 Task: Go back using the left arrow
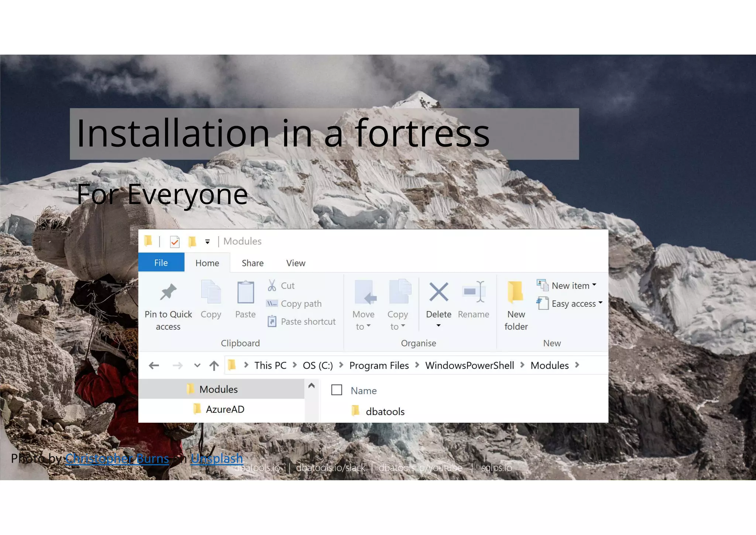coord(154,366)
